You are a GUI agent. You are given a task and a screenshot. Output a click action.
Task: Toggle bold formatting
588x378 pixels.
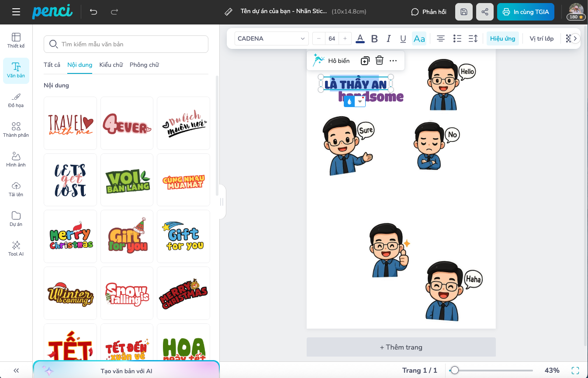click(x=374, y=38)
